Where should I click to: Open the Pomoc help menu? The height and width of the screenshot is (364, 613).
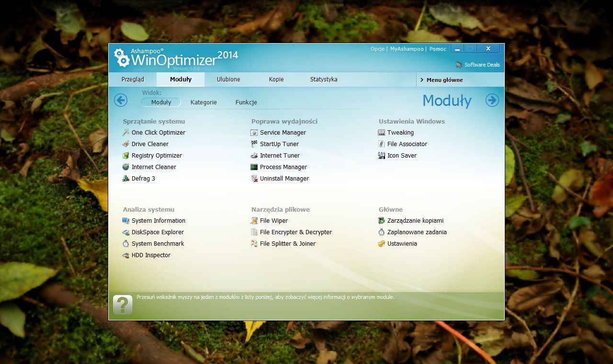tap(438, 49)
